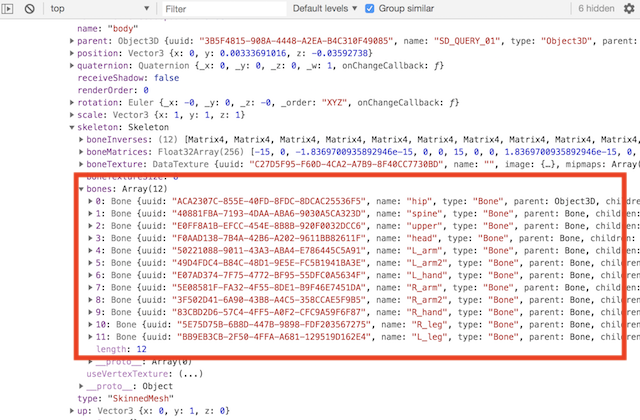Open console settings gear icon
The width and height of the screenshot is (640, 420).
[629, 9]
